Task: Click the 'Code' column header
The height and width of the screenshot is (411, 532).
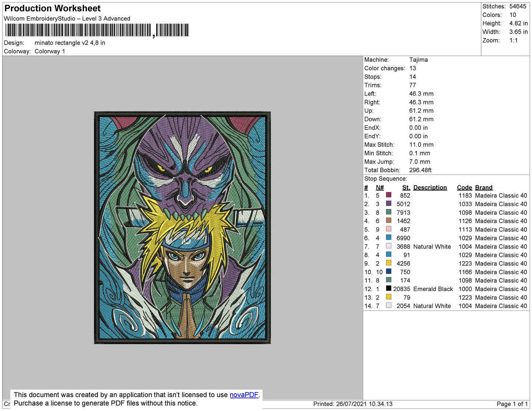Action: pos(465,188)
